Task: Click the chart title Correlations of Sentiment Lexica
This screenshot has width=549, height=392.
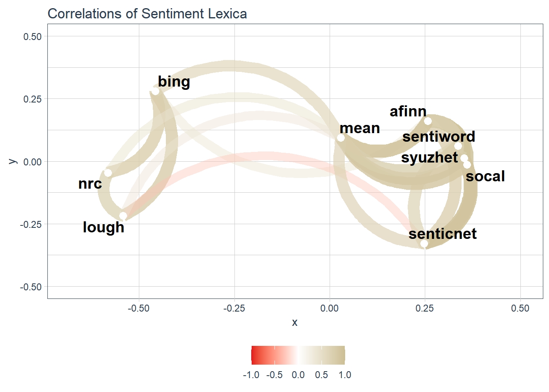Action: [x=147, y=13]
